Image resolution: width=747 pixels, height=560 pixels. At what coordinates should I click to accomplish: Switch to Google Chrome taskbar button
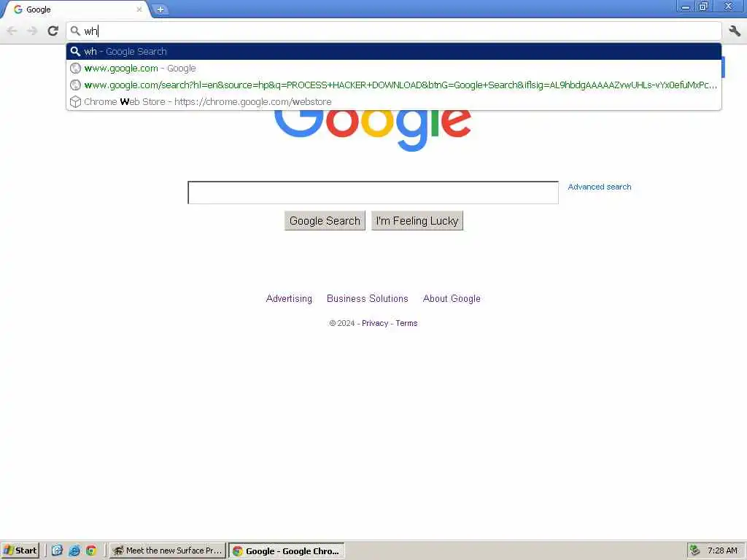[x=286, y=551]
